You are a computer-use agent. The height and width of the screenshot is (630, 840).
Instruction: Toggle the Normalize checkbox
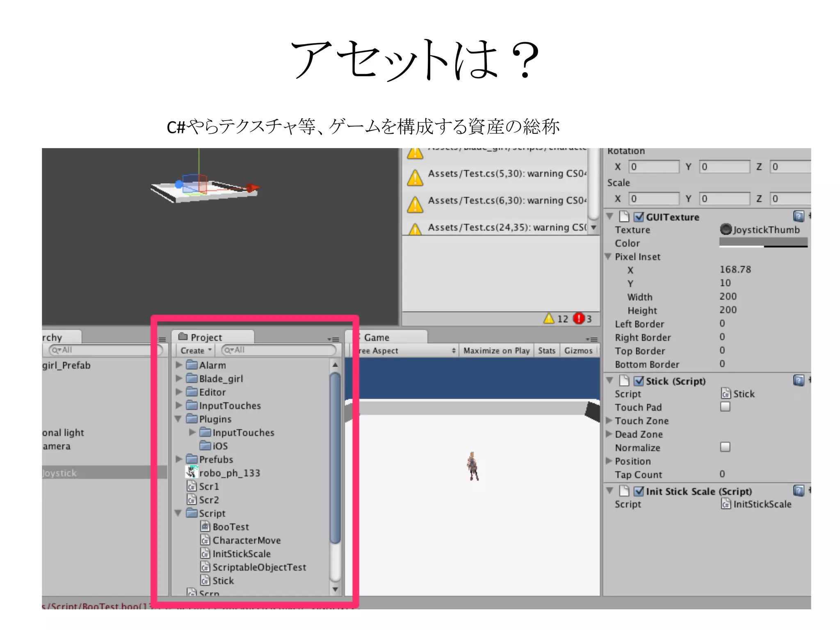725,447
